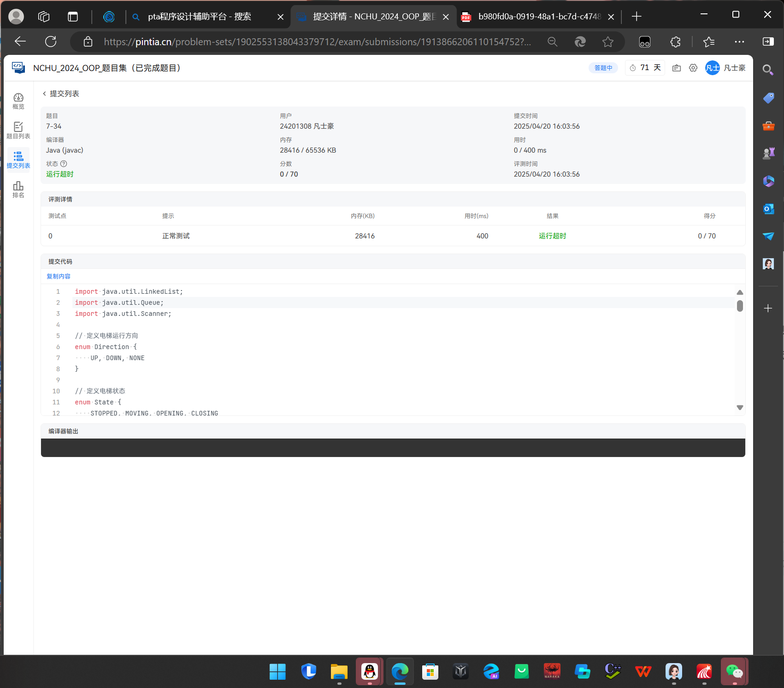
Task: Click the 复制内容 copy code link
Action: tap(59, 276)
